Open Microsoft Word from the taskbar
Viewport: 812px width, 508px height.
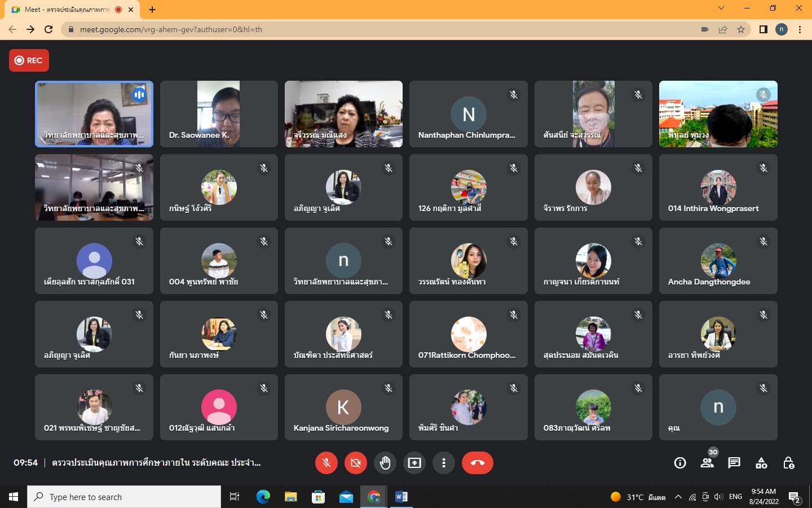[x=401, y=497]
